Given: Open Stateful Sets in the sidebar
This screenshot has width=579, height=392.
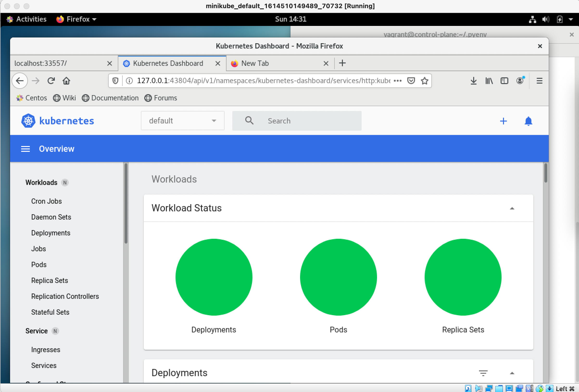Looking at the screenshot, I should point(50,312).
